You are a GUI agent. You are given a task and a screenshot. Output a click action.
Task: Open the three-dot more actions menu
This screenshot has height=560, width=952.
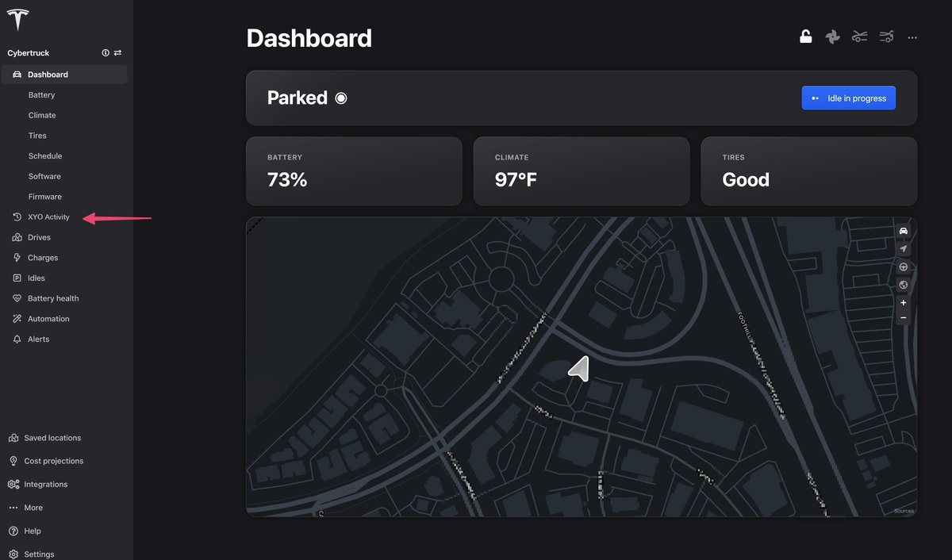point(912,37)
